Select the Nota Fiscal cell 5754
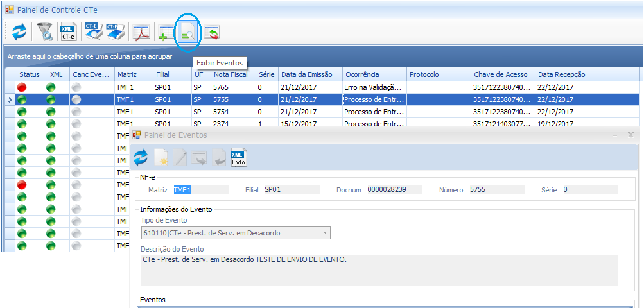 (x=234, y=112)
